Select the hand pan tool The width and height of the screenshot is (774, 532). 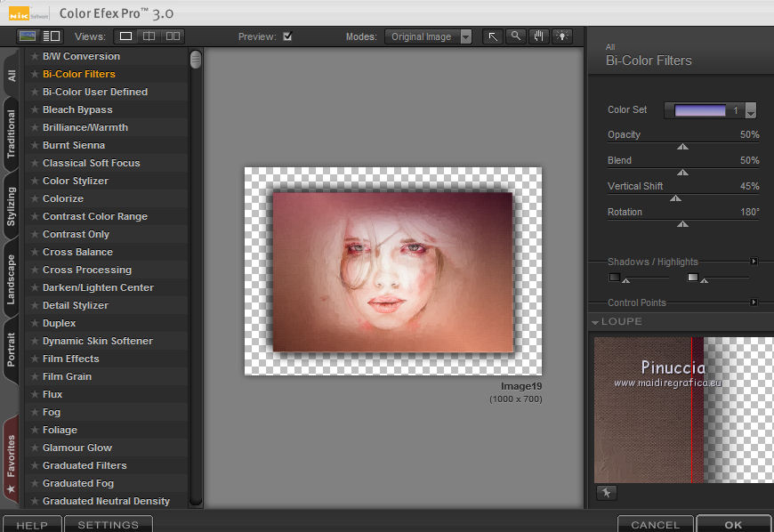point(539,36)
